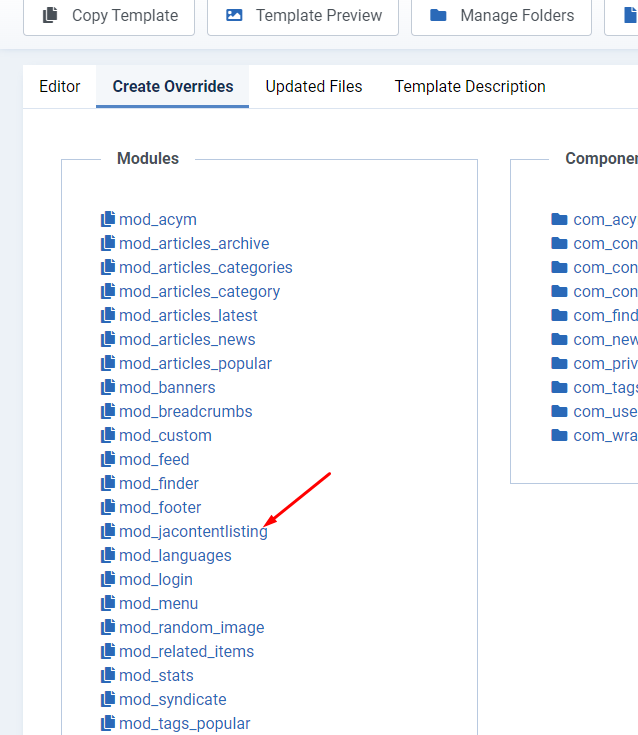Click the folder icon in Manage Folders

pos(438,15)
